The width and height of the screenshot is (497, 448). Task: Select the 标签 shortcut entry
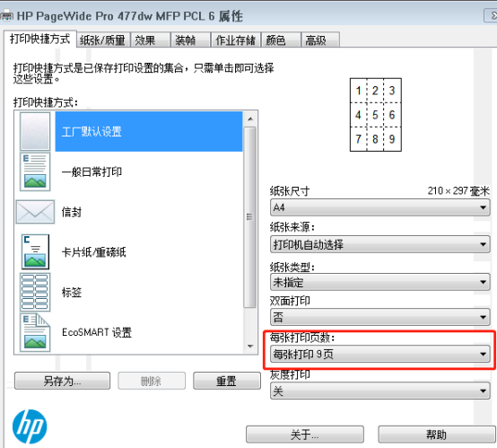(149, 292)
